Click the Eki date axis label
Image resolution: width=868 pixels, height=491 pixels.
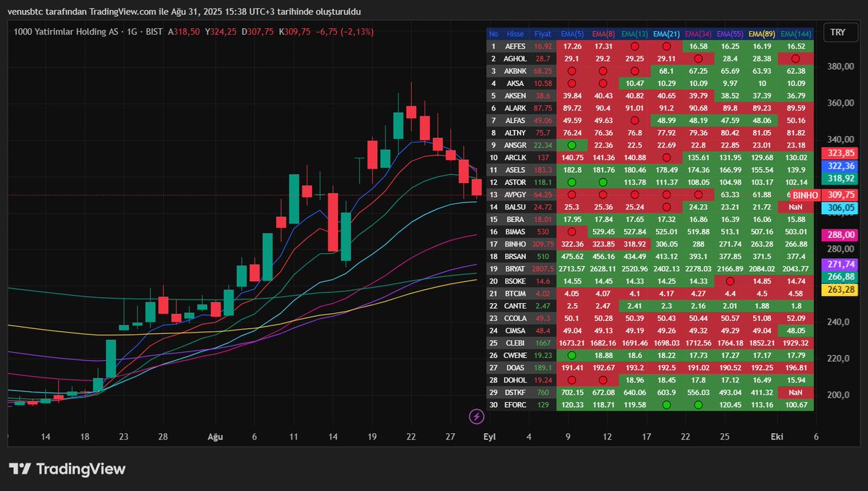click(778, 437)
